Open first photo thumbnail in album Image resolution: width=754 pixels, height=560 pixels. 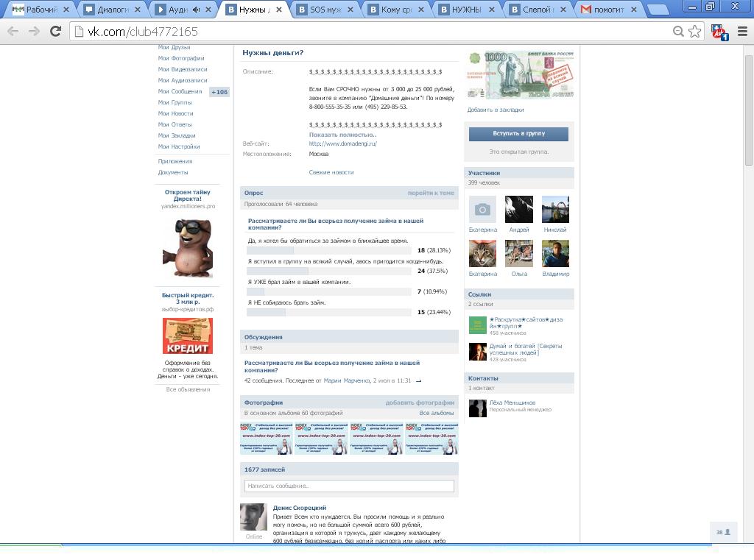[267, 439]
